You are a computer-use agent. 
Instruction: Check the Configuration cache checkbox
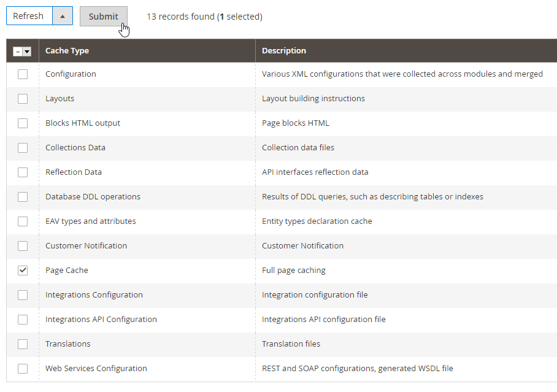[x=23, y=74]
